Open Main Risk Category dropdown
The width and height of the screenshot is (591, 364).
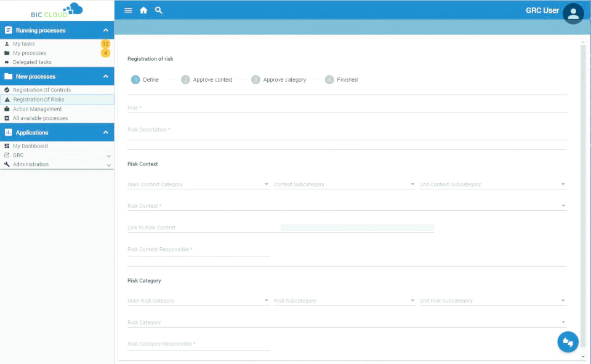tap(198, 301)
